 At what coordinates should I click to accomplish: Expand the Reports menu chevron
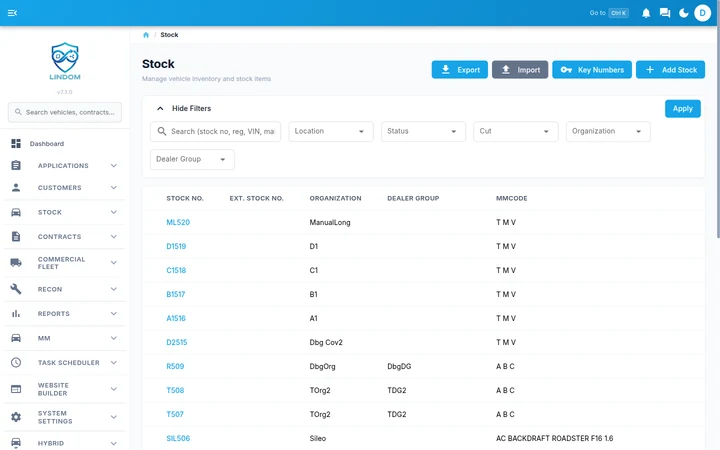(x=113, y=314)
